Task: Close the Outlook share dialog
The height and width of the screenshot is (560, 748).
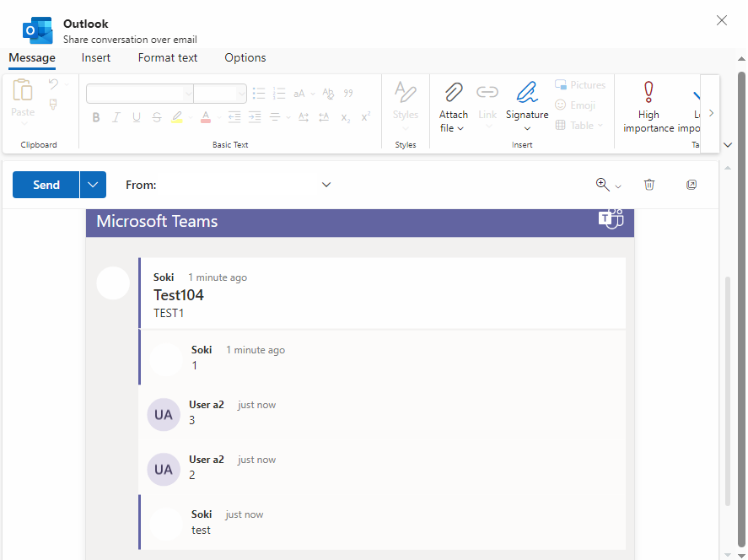Action: [x=722, y=20]
